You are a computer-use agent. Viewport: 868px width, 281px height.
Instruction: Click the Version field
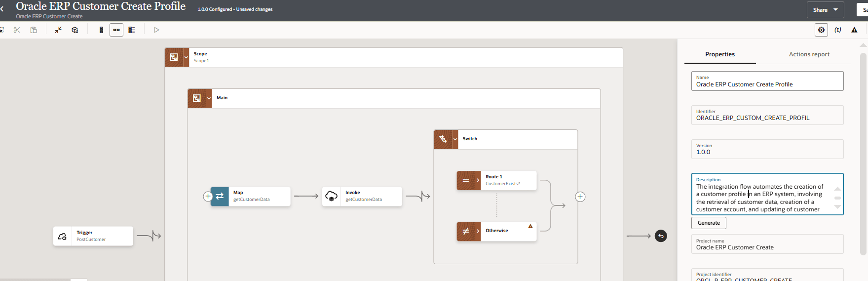[767, 149]
